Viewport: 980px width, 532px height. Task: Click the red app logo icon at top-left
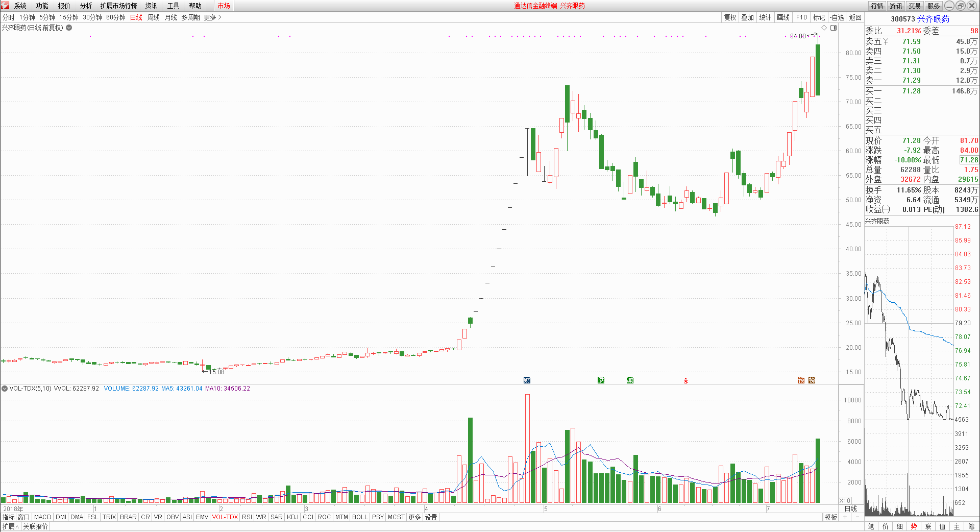pyautogui.click(x=5, y=6)
